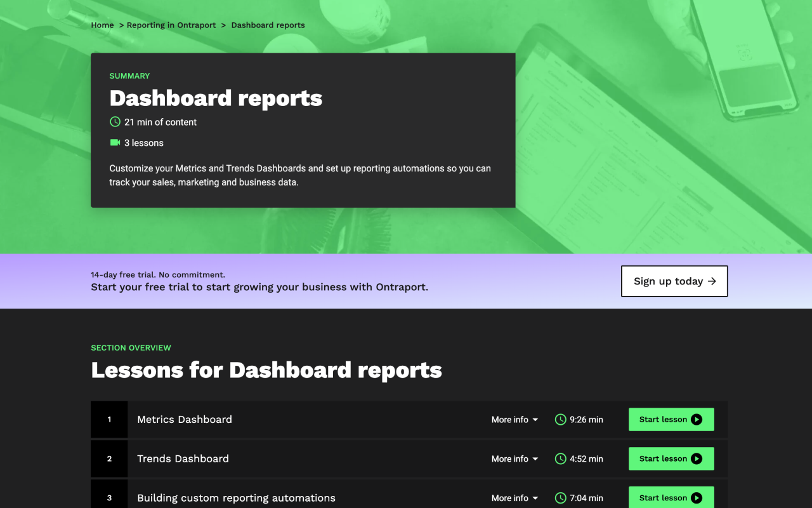Click Dashboard reports summary heading
The image size is (812, 508).
(x=216, y=98)
